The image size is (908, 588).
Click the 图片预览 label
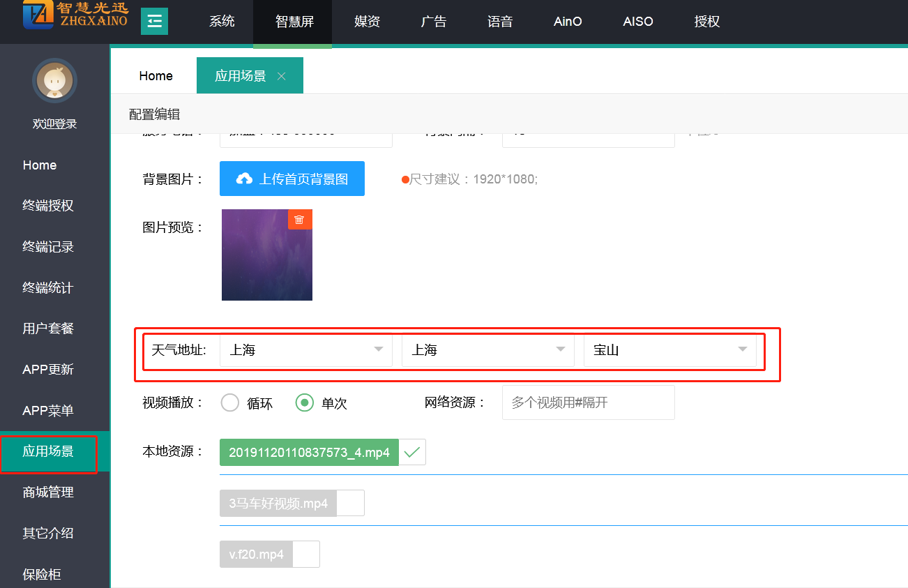pyautogui.click(x=173, y=227)
